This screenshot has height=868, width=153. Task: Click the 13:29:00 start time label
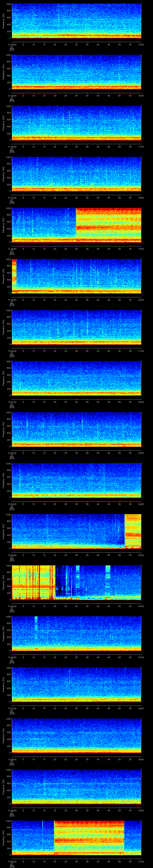12,810
